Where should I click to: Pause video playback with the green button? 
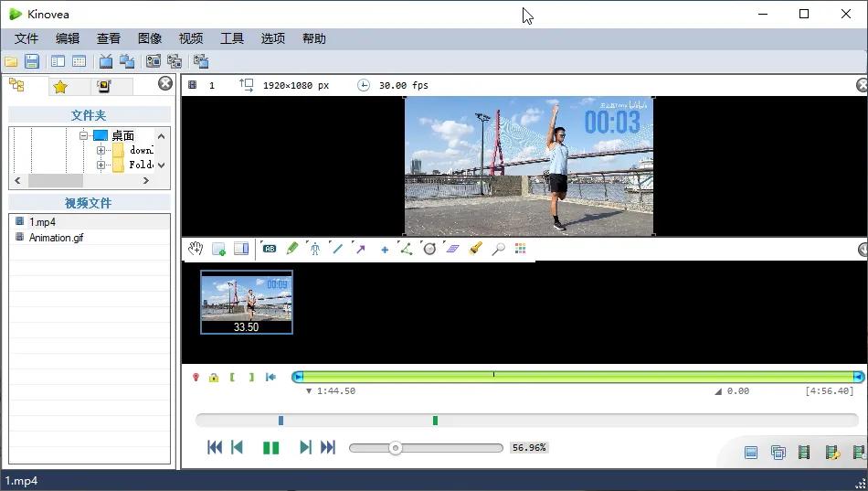coord(271,448)
